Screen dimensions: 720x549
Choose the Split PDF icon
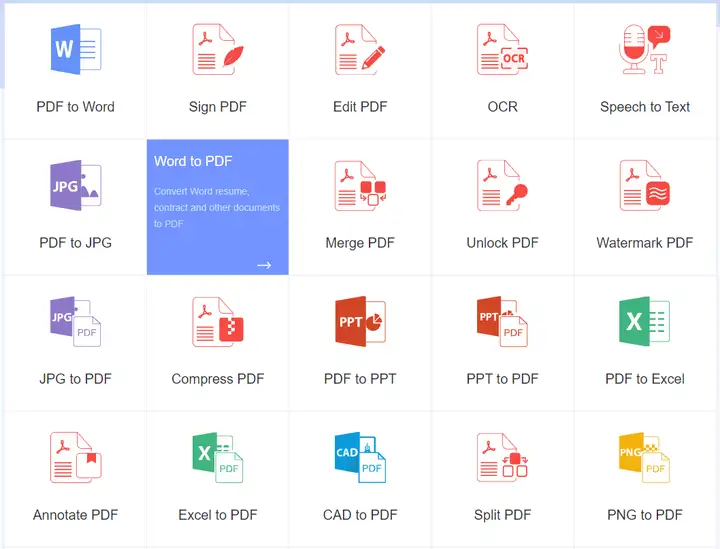click(x=503, y=457)
